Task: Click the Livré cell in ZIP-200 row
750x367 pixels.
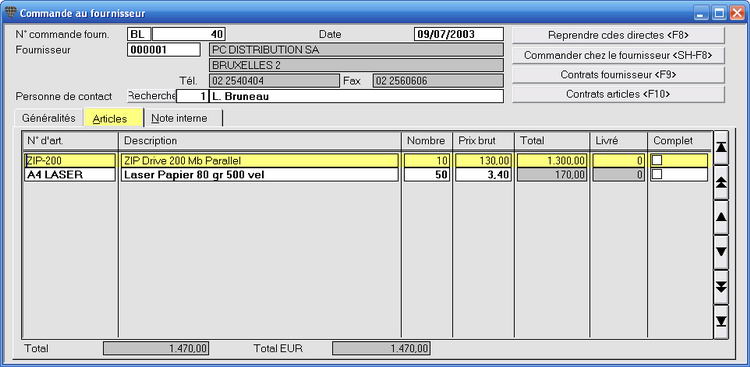Action: coord(618,161)
